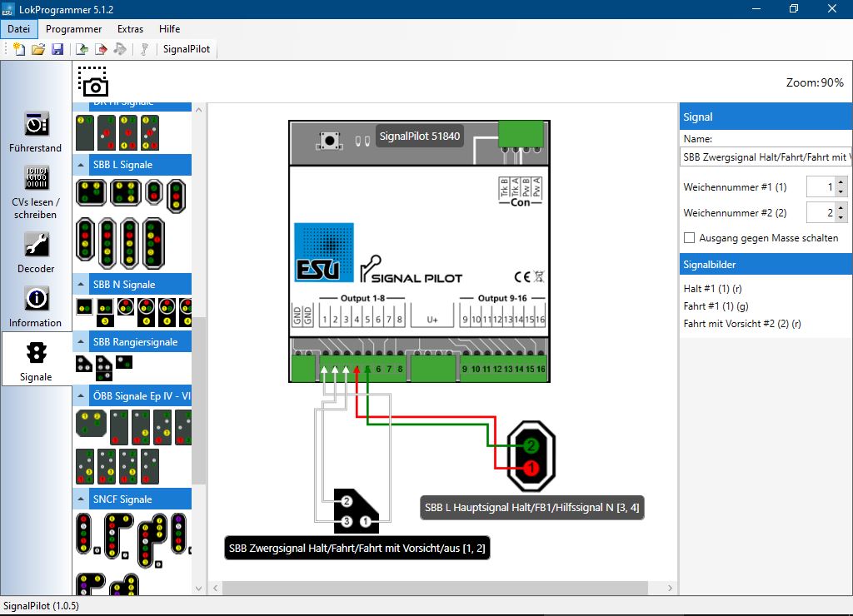Increase Weichennummer #2 value

(x=841, y=207)
